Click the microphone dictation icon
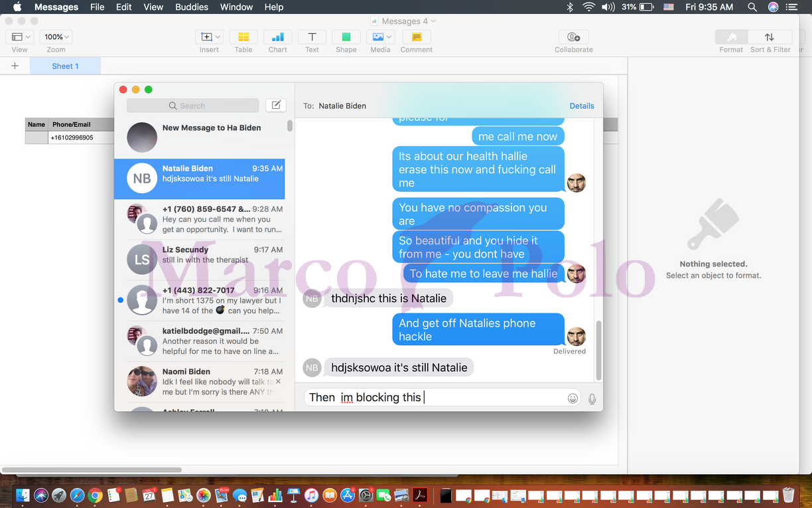This screenshot has height=508, width=812. point(592,398)
